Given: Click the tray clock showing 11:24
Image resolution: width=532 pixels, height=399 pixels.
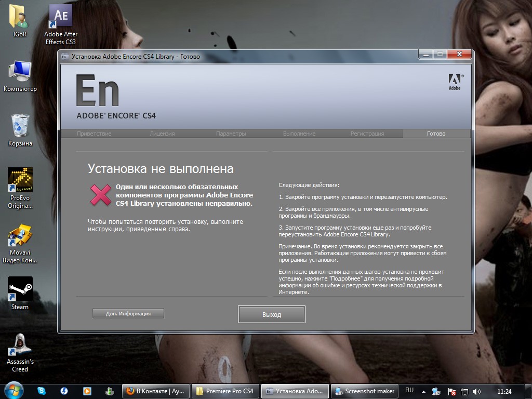Looking at the screenshot, I should coord(504,392).
